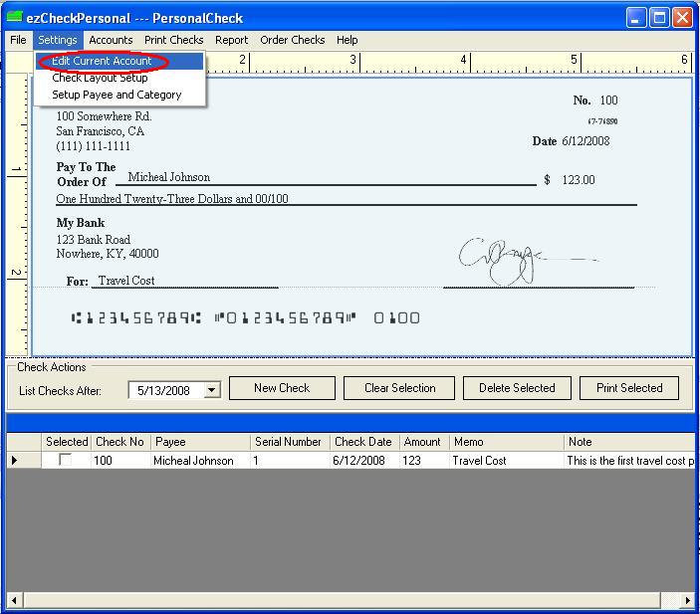Open the List Checks After date dropdown
The width and height of the screenshot is (700, 614).
point(212,390)
